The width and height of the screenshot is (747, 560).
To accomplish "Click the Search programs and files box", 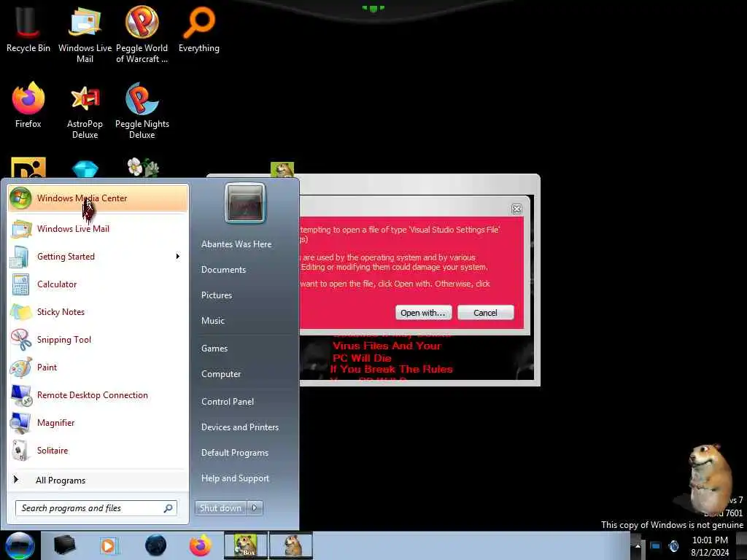I will [96, 508].
